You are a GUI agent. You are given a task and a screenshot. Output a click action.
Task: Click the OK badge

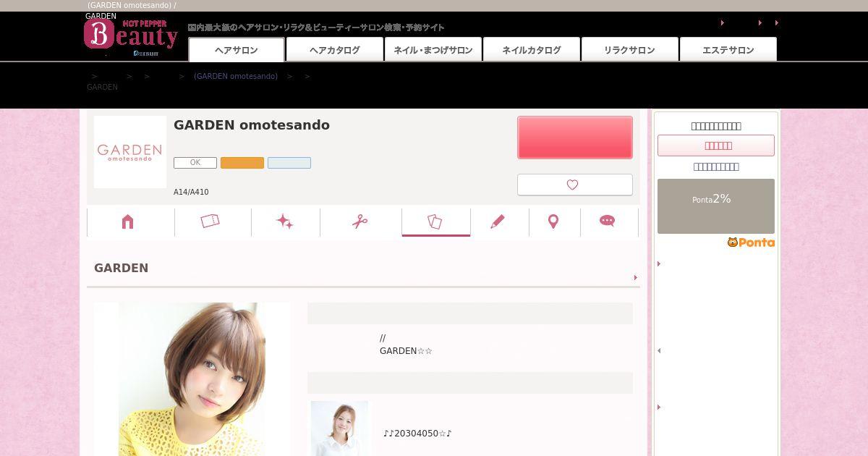[x=195, y=163]
